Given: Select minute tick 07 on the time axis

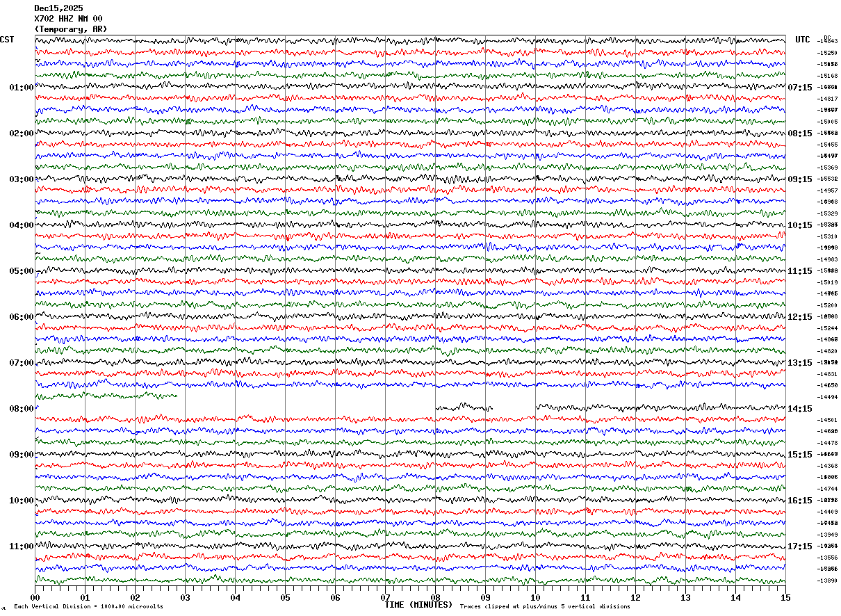Looking at the screenshot, I should [385, 597].
